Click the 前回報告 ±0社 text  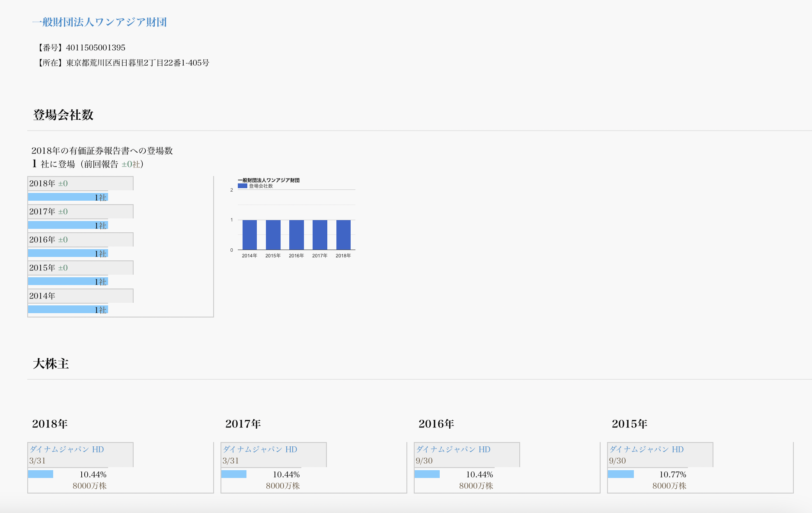(112, 164)
